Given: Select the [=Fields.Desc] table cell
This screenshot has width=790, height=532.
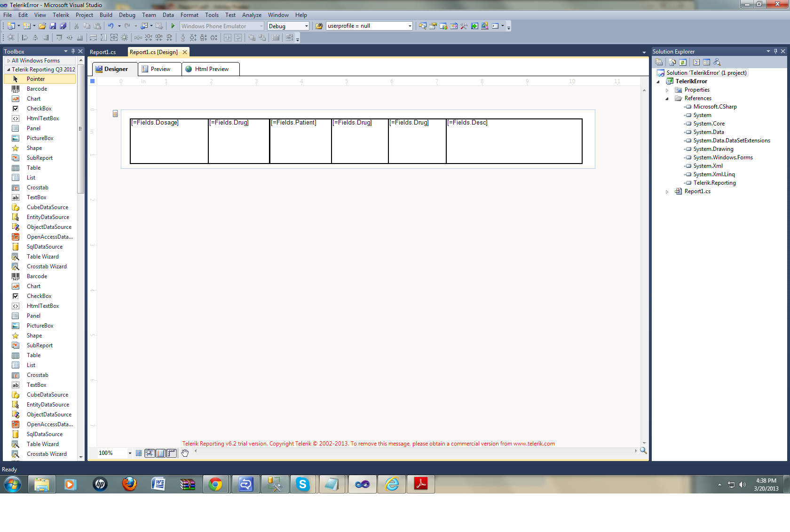Looking at the screenshot, I should point(514,141).
